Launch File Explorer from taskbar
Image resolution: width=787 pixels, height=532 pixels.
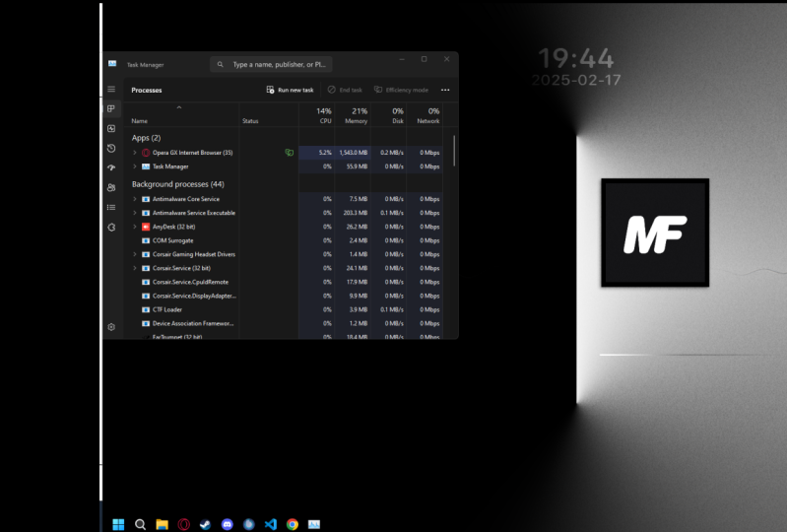click(x=162, y=524)
